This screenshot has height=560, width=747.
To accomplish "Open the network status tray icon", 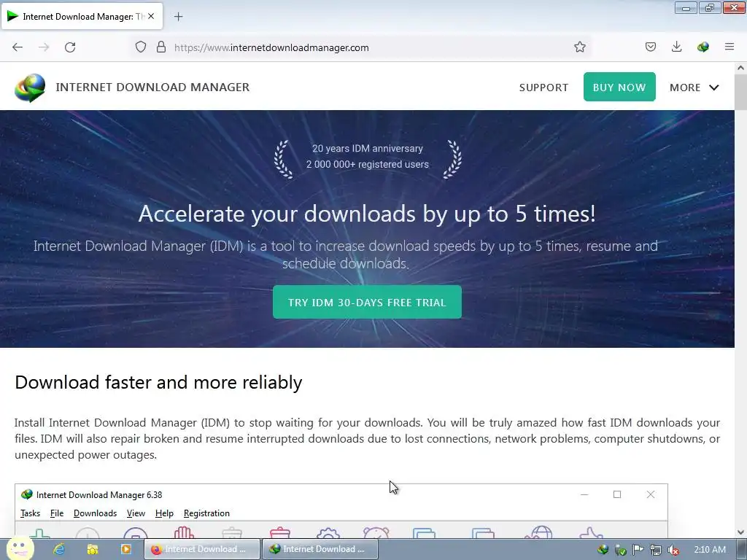I will point(656,550).
